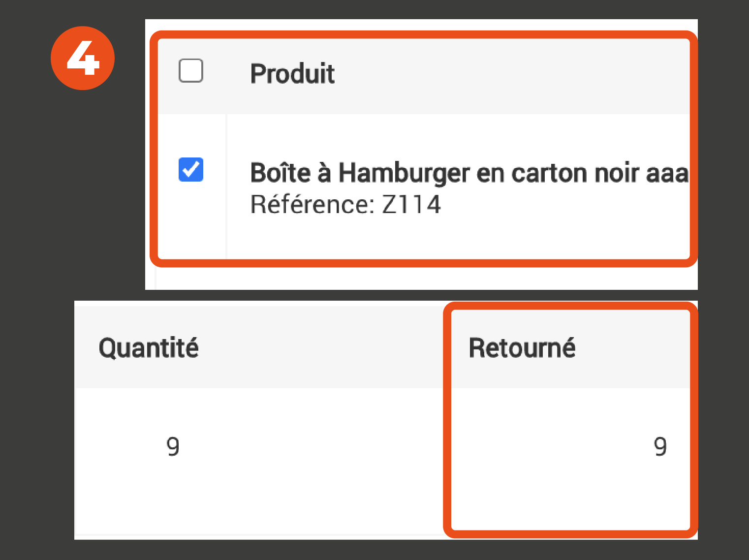Click the Z114 reference code
The image size is (749, 560).
click(x=411, y=205)
